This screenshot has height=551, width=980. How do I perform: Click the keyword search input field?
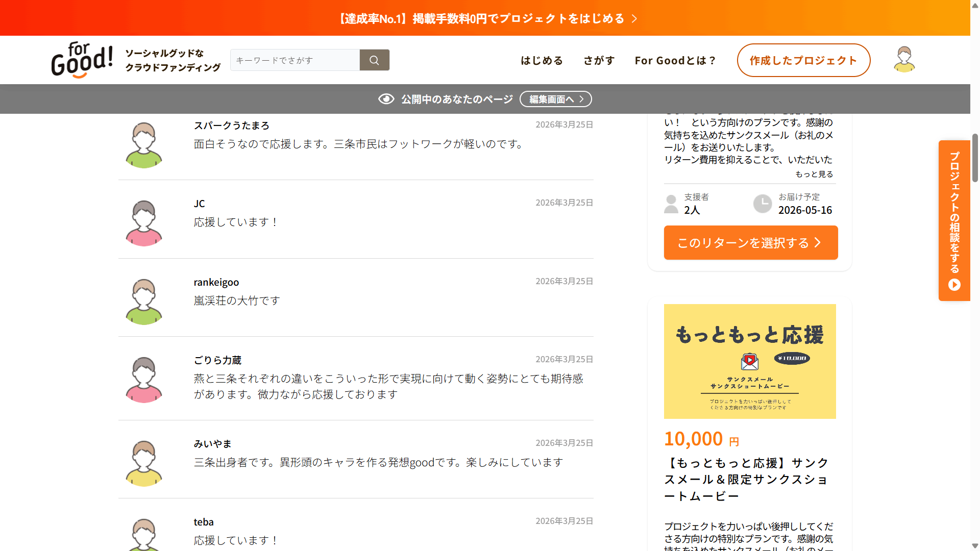(x=295, y=60)
